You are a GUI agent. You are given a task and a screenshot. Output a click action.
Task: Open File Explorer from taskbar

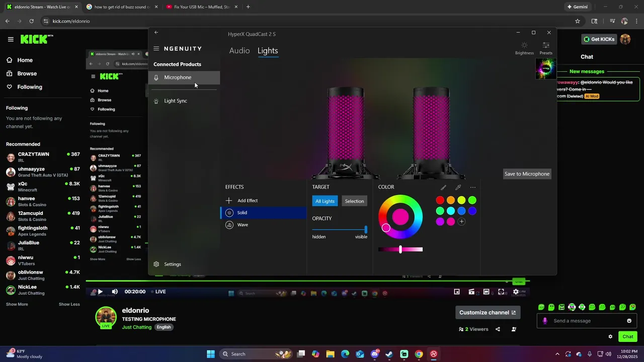coord(330,354)
